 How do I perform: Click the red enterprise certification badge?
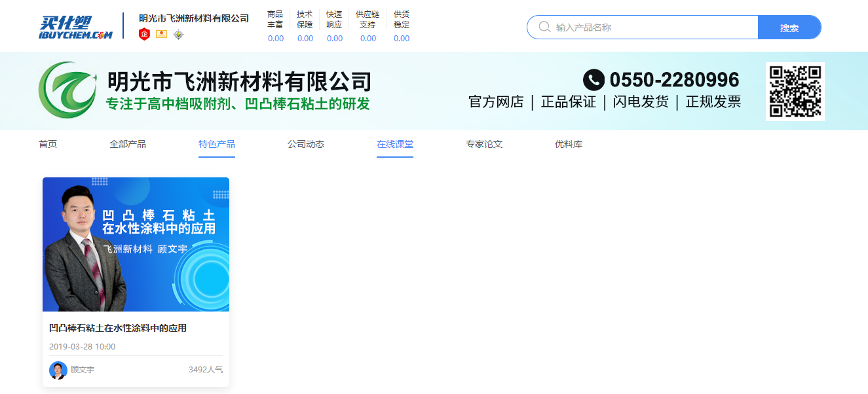[145, 34]
